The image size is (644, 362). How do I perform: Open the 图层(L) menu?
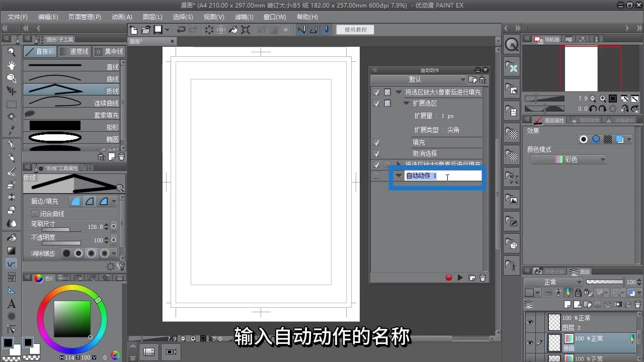pyautogui.click(x=152, y=17)
